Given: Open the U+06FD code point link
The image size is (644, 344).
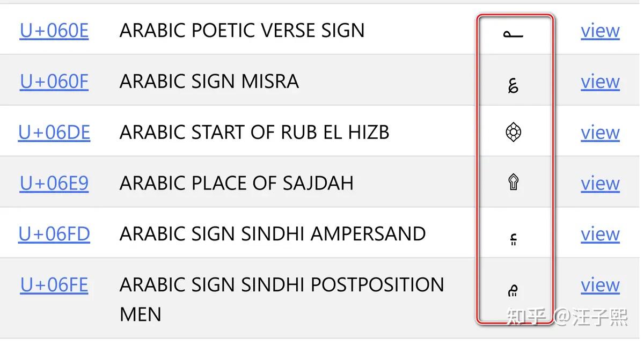Looking at the screenshot, I should click(54, 234).
